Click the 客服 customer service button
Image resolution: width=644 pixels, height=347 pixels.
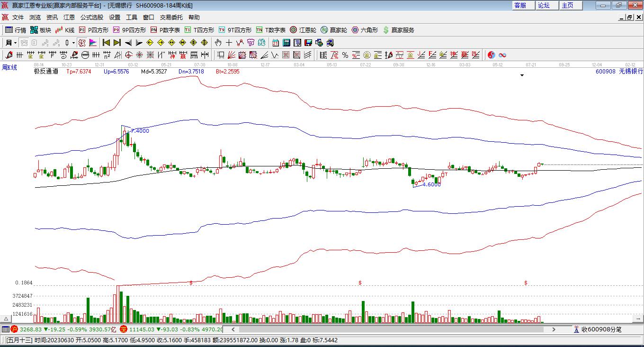coord(520,5)
